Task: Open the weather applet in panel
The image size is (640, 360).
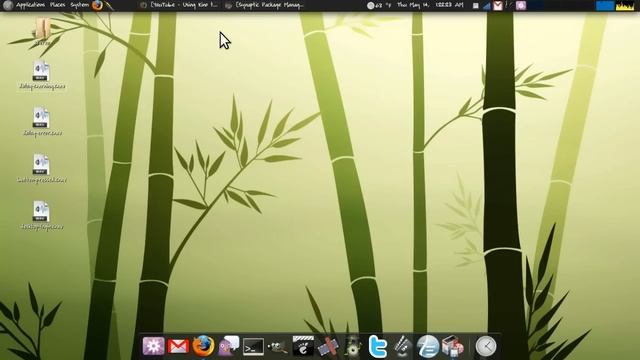Action: [379, 5]
